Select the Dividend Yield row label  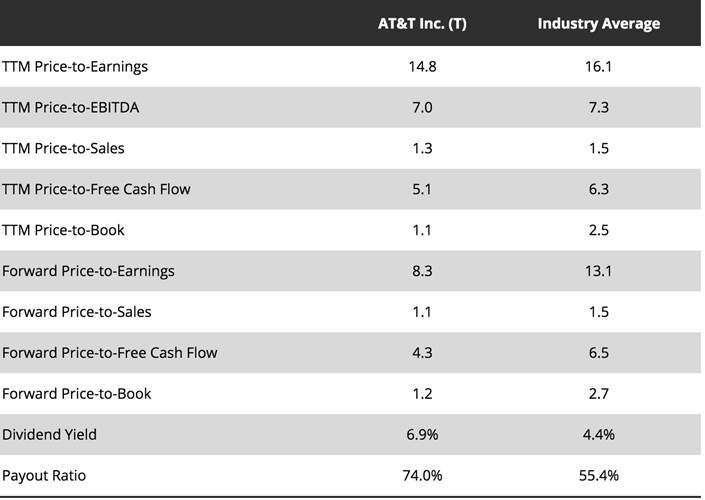point(50,434)
